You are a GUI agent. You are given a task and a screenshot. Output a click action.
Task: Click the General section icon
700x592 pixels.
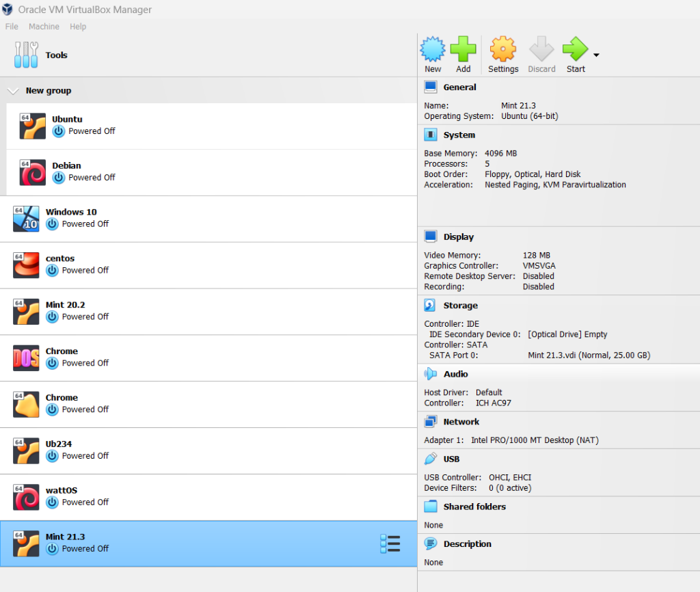[x=431, y=87]
